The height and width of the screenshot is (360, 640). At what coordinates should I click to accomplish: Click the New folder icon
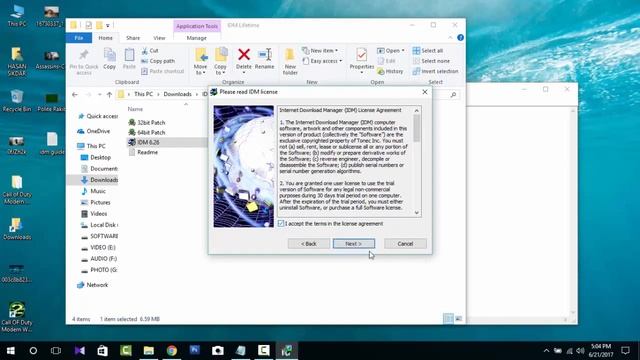[x=290, y=55]
